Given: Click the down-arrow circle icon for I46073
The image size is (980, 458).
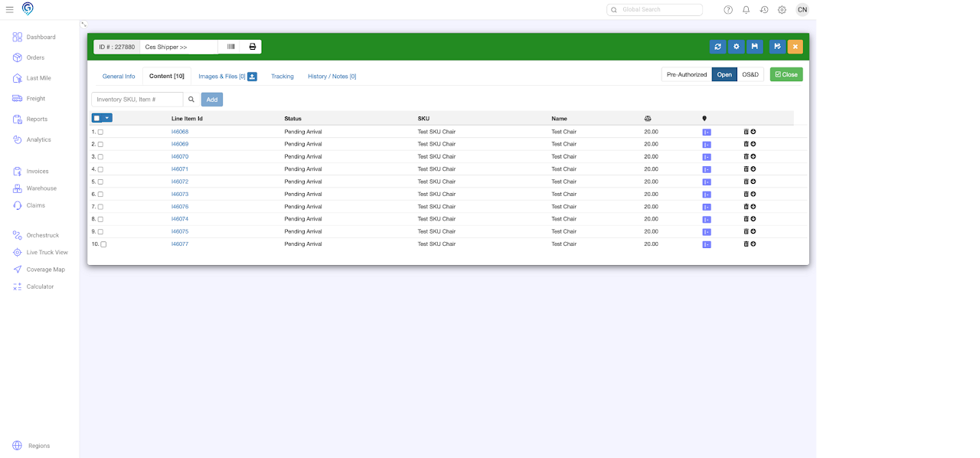Looking at the screenshot, I should [x=753, y=194].
